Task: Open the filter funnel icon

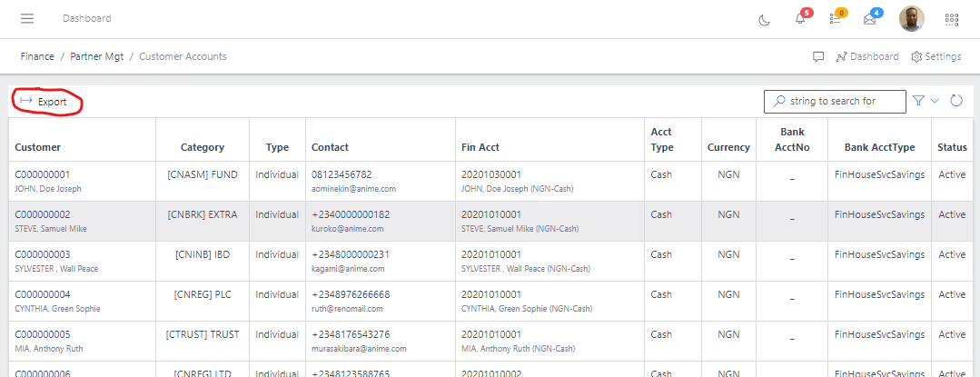Action: [x=918, y=101]
